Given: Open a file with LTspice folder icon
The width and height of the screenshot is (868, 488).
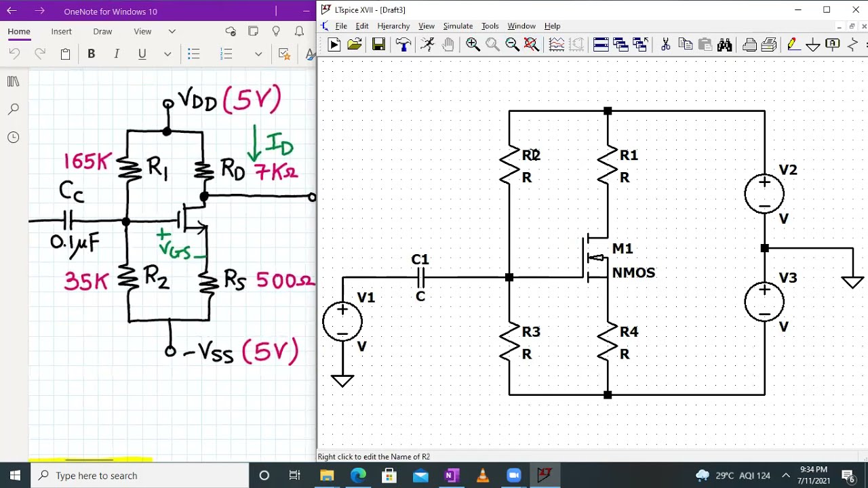Looking at the screenshot, I should click(x=354, y=45).
